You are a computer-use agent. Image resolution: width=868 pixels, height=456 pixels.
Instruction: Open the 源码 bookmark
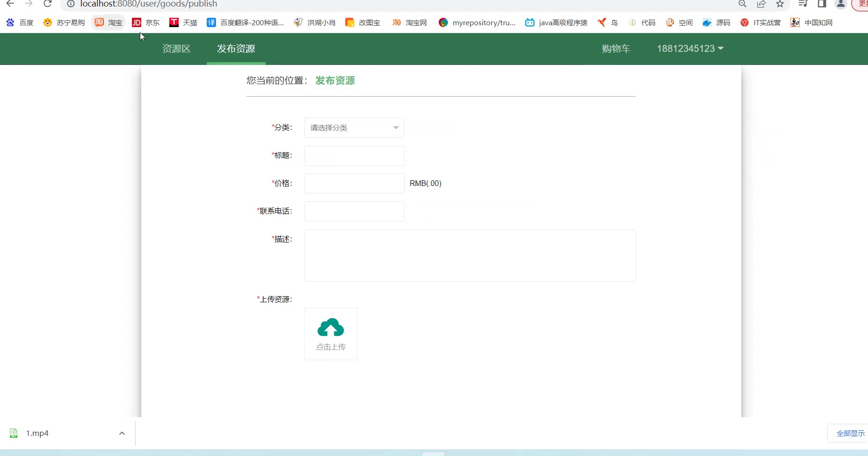pyautogui.click(x=716, y=22)
